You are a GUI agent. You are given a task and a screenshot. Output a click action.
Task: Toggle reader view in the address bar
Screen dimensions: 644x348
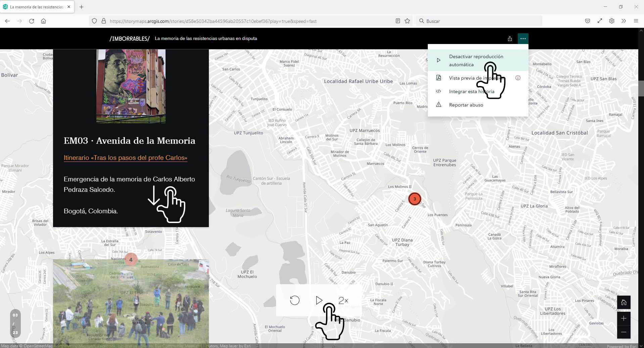pyautogui.click(x=398, y=21)
